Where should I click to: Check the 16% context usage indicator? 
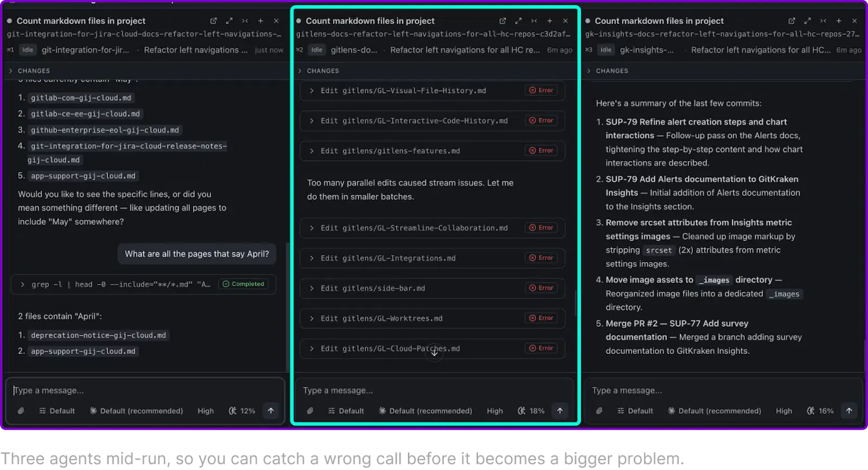[x=820, y=411]
